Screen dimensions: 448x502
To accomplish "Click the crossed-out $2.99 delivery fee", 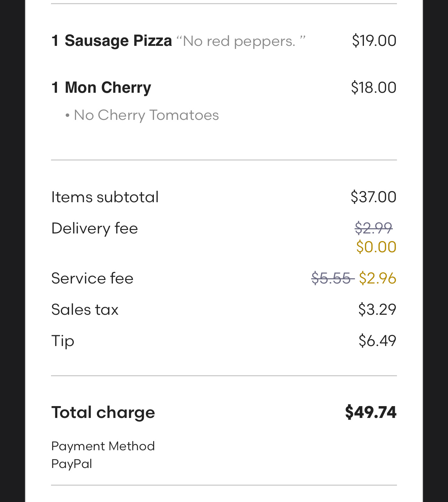I will point(373,228).
